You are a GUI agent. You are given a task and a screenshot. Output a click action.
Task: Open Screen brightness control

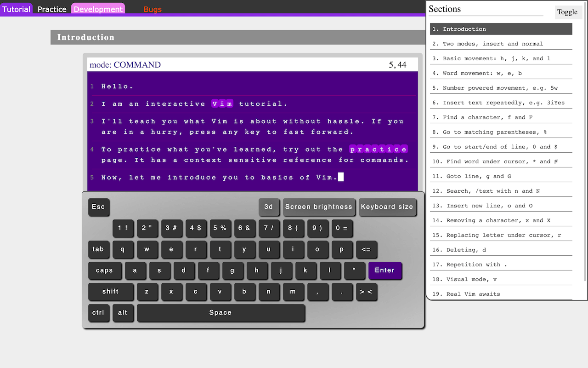point(319,207)
